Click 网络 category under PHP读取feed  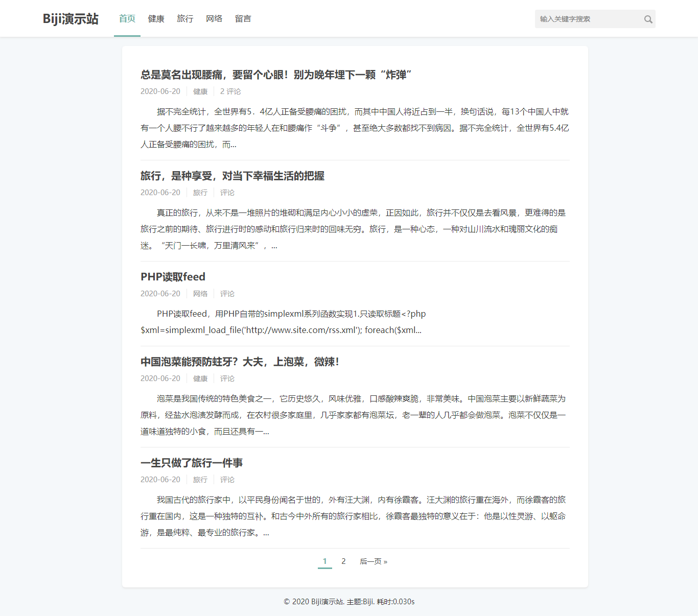[x=200, y=294]
